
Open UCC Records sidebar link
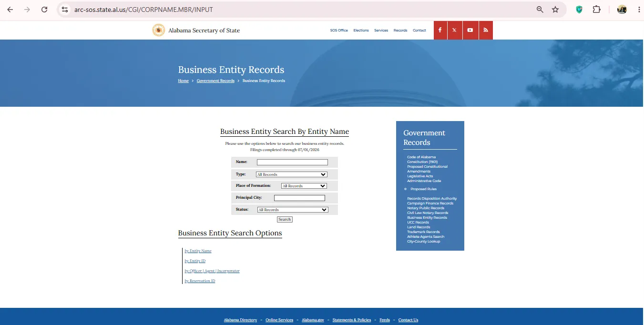(x=418, y=223)
